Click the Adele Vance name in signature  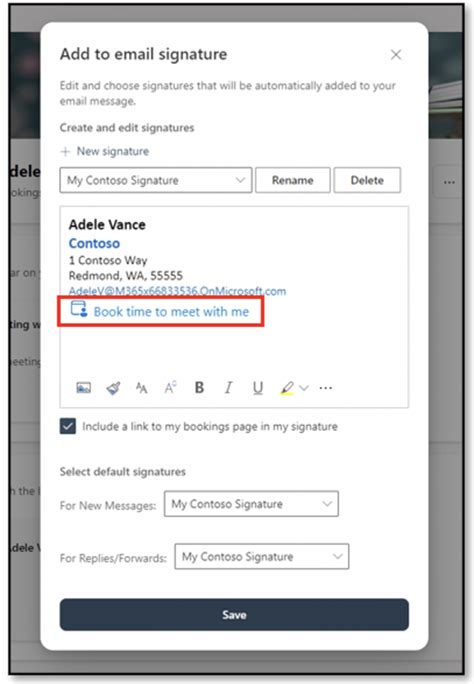pyautogui.click(x=107, y=225)
